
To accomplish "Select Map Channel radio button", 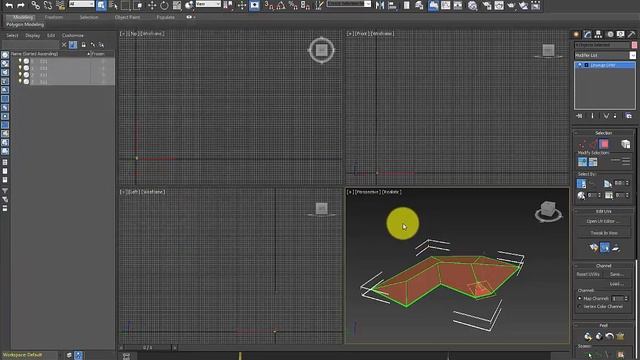I will tap(580, 298).
